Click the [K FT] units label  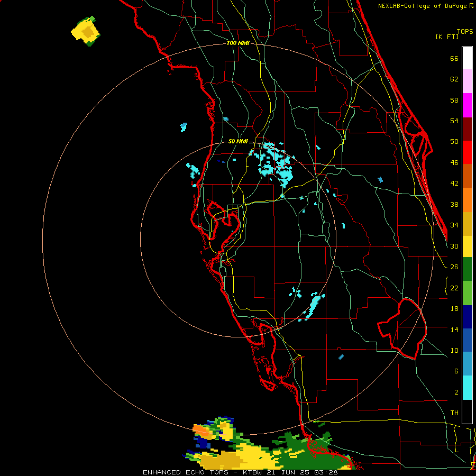(447, 36)
